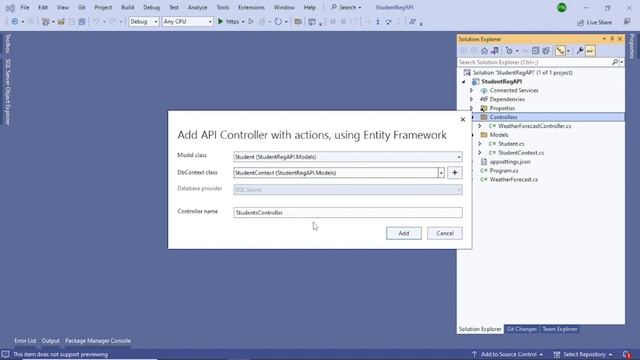Open Solution Explorer search options dropdown
This screenshot has height=360, width=640.
coord(621,62)
